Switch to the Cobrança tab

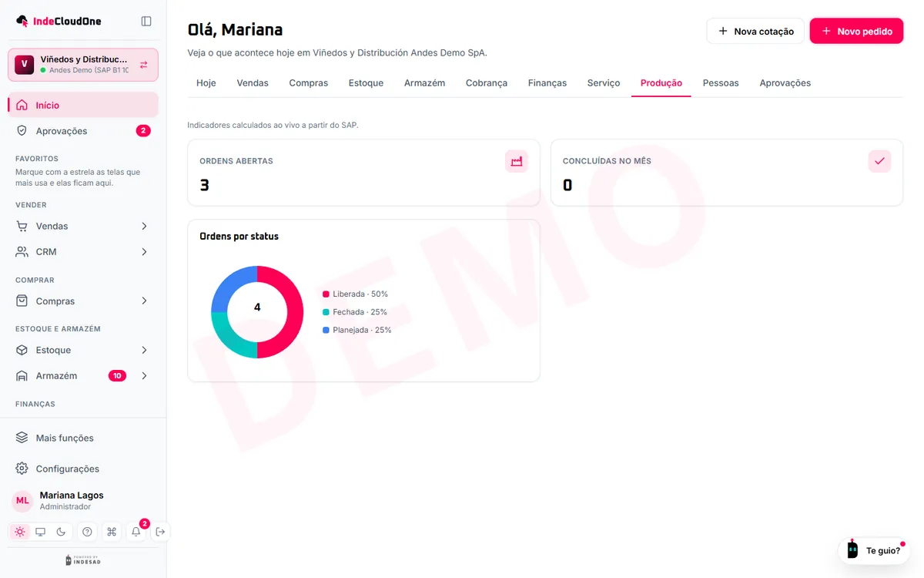click(x=487, y=82)
